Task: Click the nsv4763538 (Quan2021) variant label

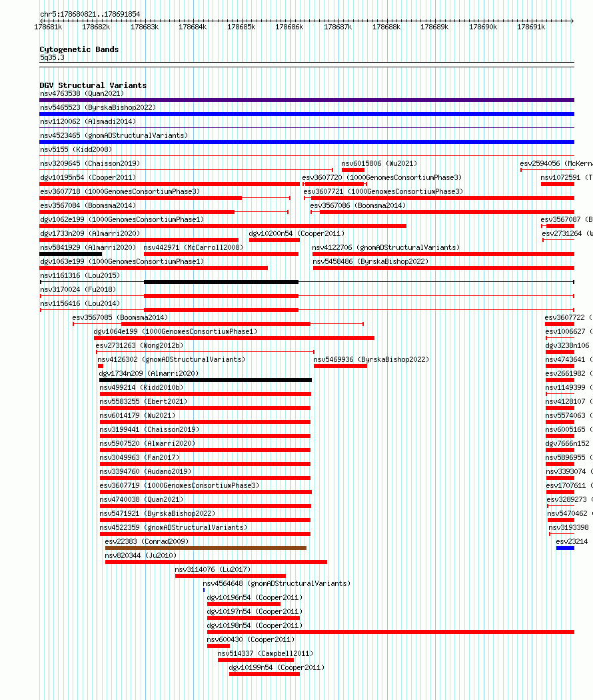Action: click(x=82, y=93)
